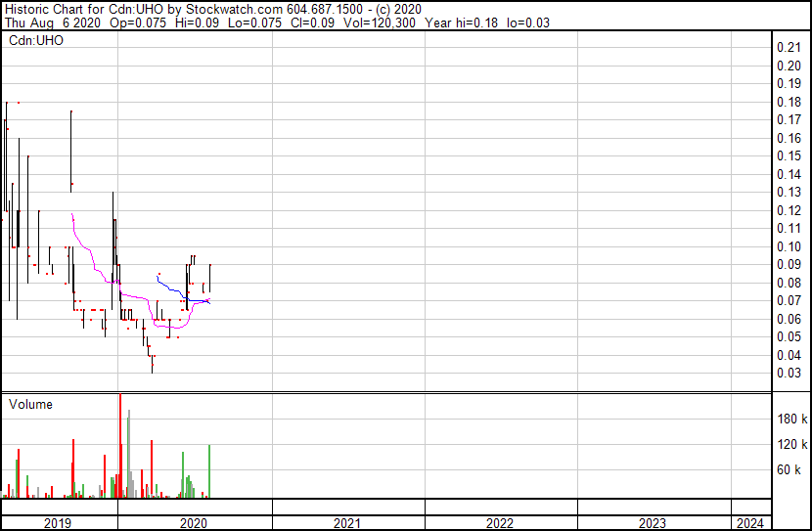Screen dimensions: 812x531
Task: Select the 120 k volume axis label
Action: coord(790,444)
